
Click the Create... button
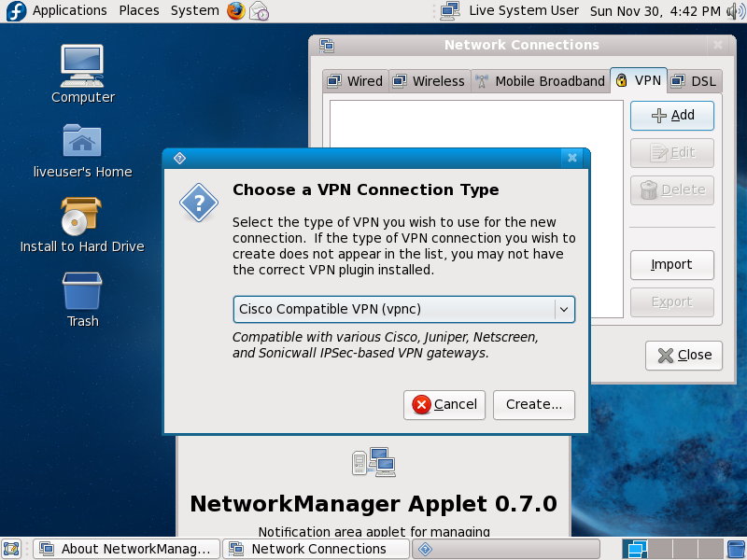pos(533,405)
